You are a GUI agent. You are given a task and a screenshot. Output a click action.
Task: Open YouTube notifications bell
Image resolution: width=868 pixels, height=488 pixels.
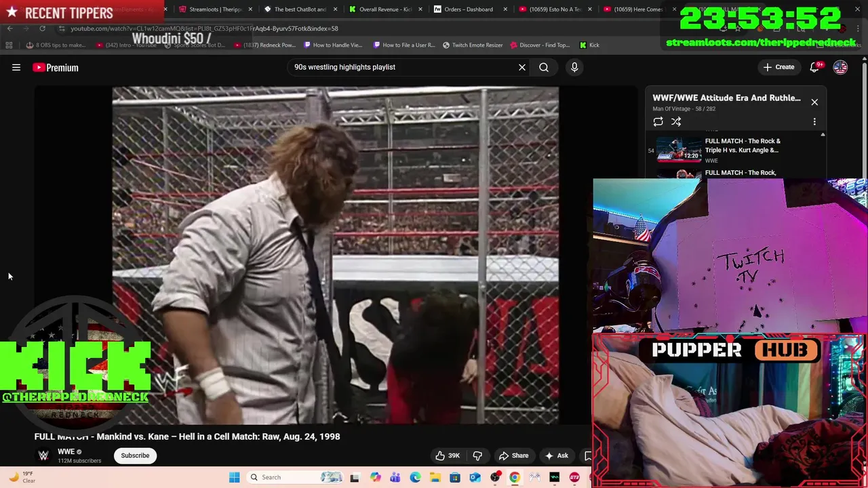pos(814,67)
